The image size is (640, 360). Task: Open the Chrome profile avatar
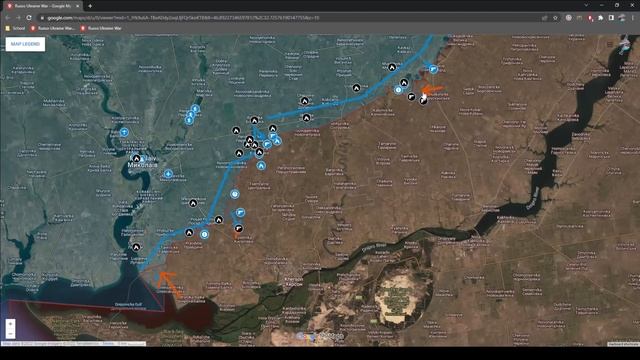(x=622, y=18)
